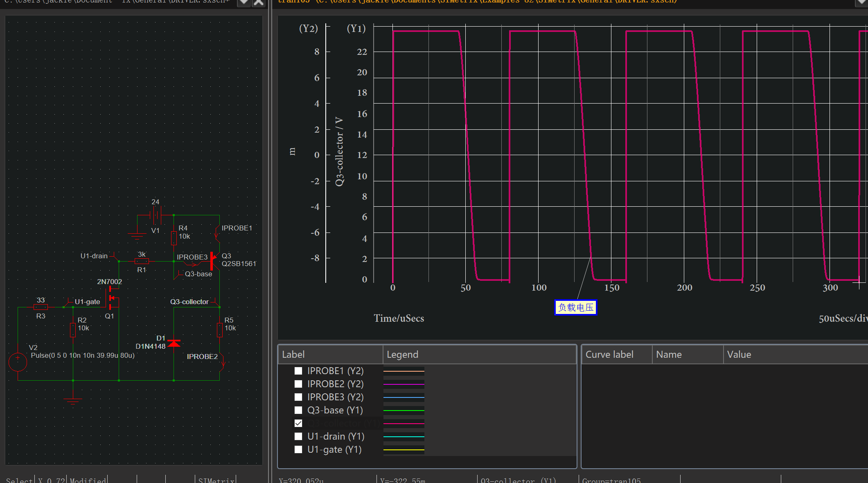Click Q3-base green legend line

tap(404, 411)
